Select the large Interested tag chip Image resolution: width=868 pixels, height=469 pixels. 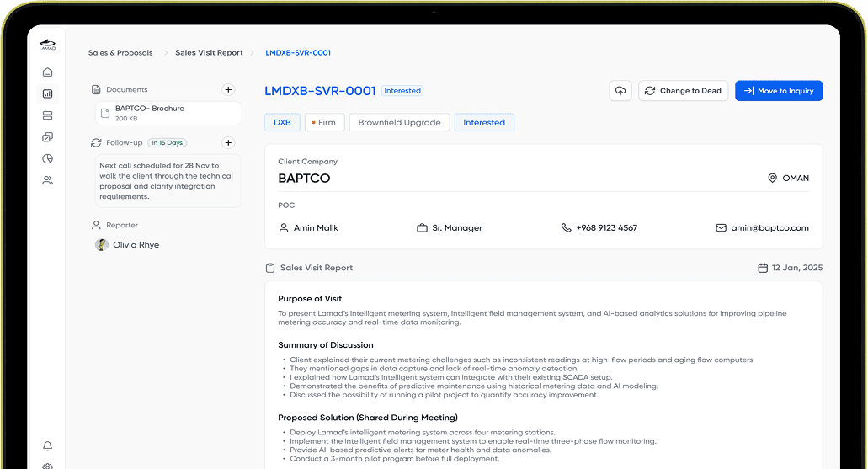point(484,122)
